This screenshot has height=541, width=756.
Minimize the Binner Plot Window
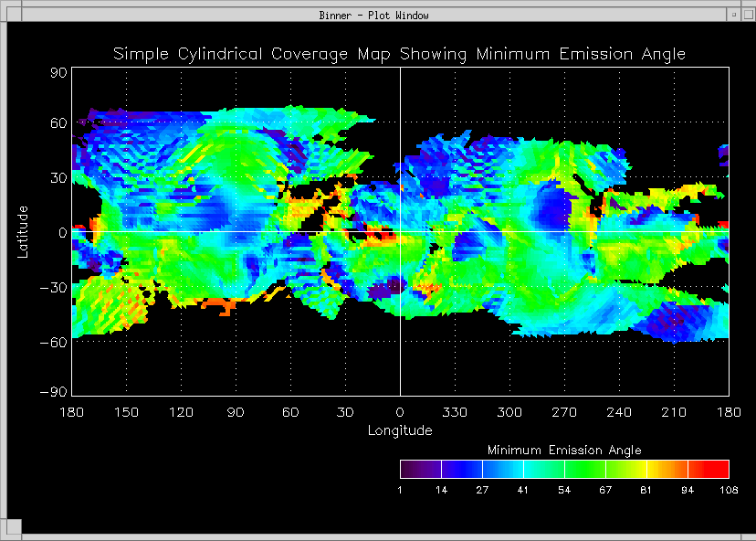(733, 15)
